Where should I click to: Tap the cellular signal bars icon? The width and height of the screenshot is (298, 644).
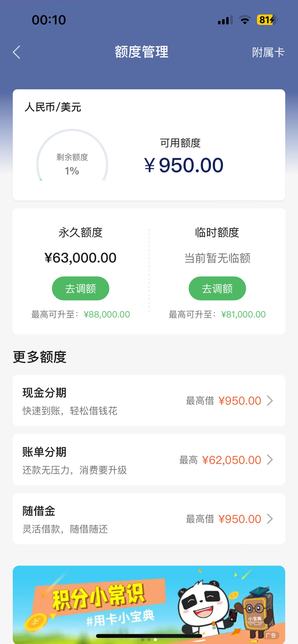click(225, 20)
